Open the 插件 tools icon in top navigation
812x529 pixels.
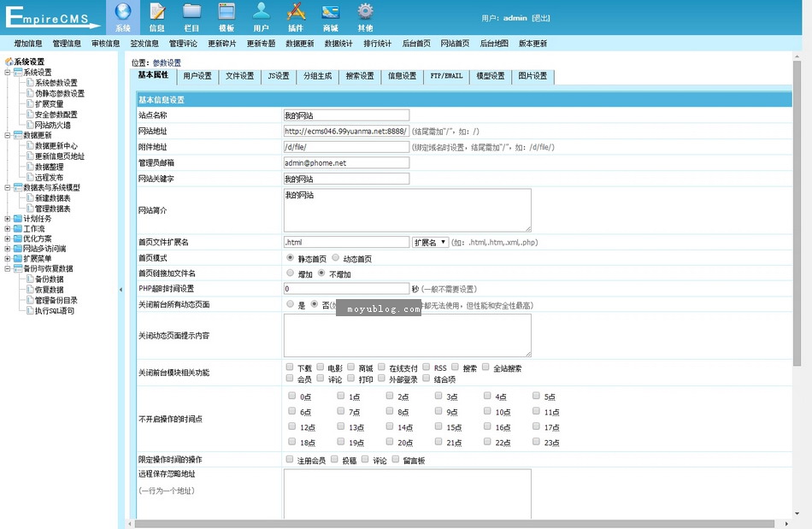(296, 11)
